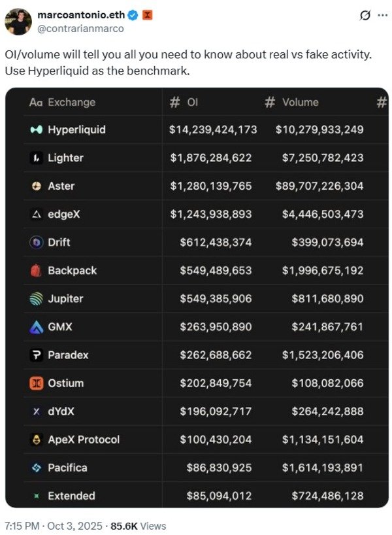
Task: Click the Backpack red logo icon
Action: coord(37,270)
